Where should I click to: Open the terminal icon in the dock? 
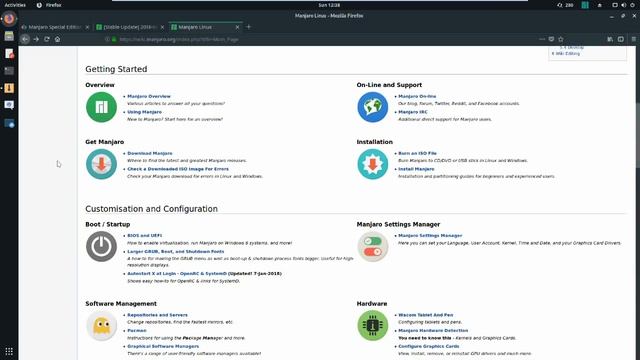(x=9, y=71)
